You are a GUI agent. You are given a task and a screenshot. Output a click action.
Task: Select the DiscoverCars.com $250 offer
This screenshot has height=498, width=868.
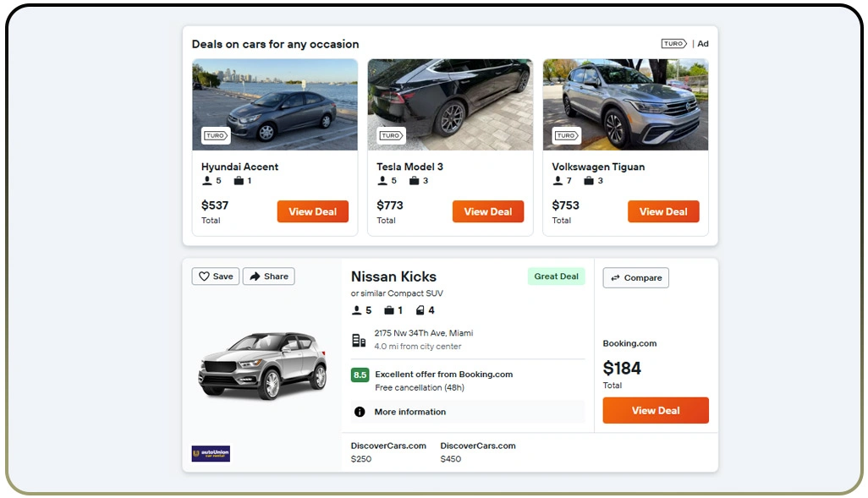click(x=388, y=451)
